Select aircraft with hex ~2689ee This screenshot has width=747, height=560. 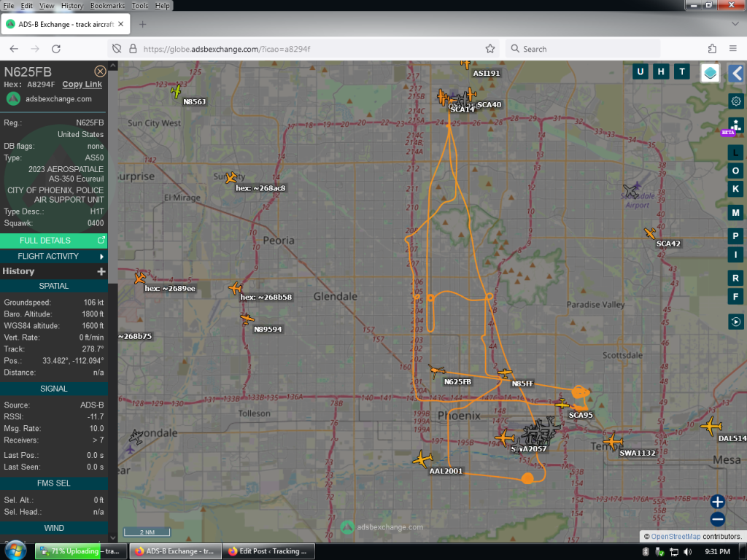click(139, 278)
